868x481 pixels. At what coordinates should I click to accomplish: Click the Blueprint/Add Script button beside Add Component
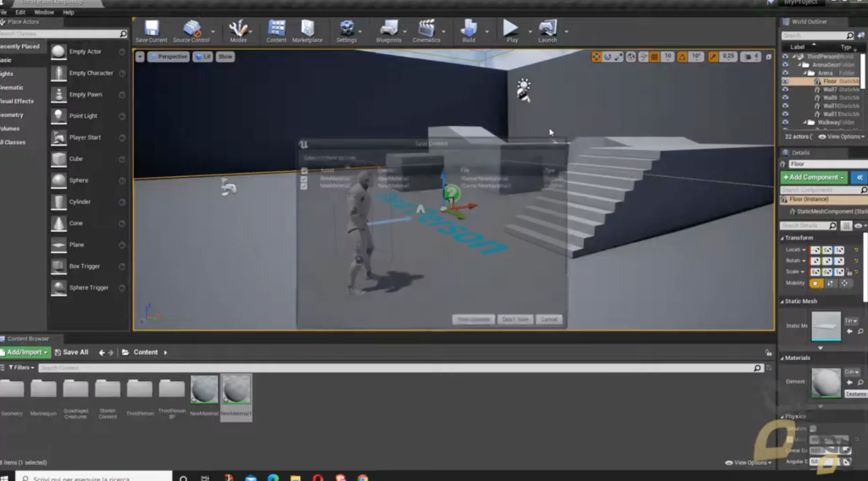(x=860, y=178)
